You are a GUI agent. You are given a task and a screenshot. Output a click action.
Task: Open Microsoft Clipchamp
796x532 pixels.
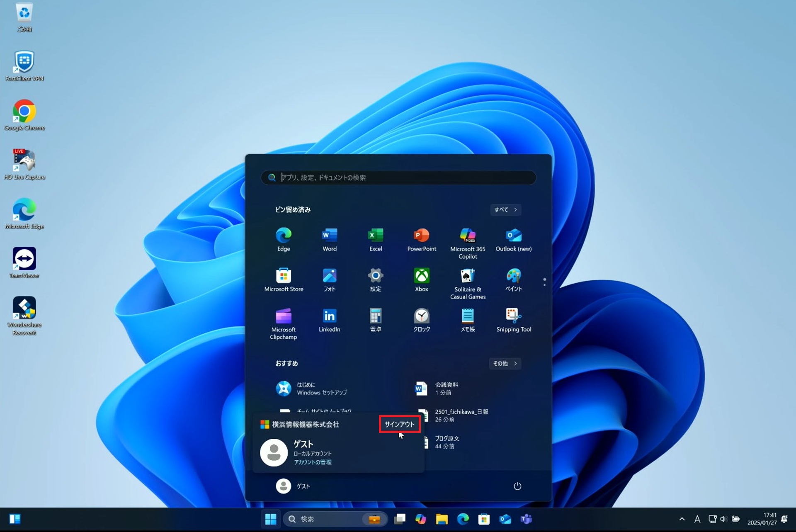point(284,324)
